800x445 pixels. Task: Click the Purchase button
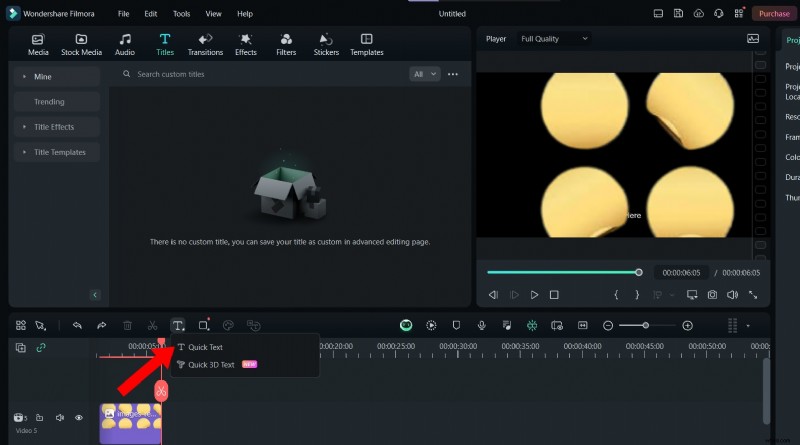(x=774, y=14)
